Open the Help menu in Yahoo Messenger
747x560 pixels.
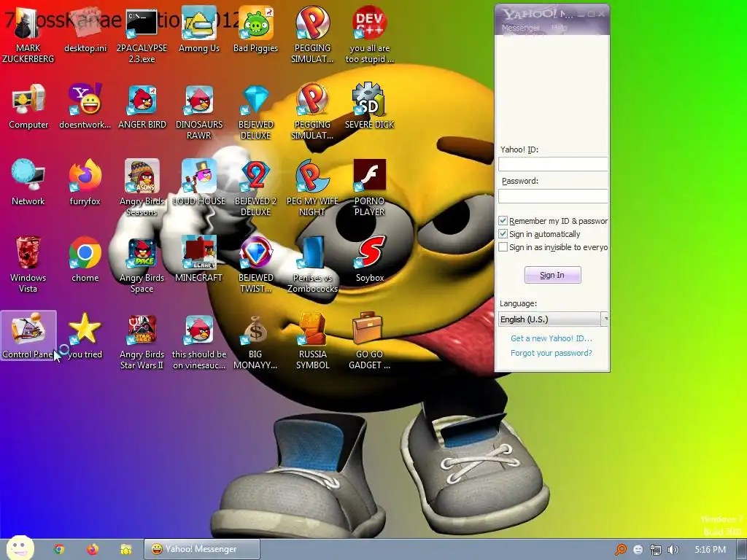click(559, 28)
